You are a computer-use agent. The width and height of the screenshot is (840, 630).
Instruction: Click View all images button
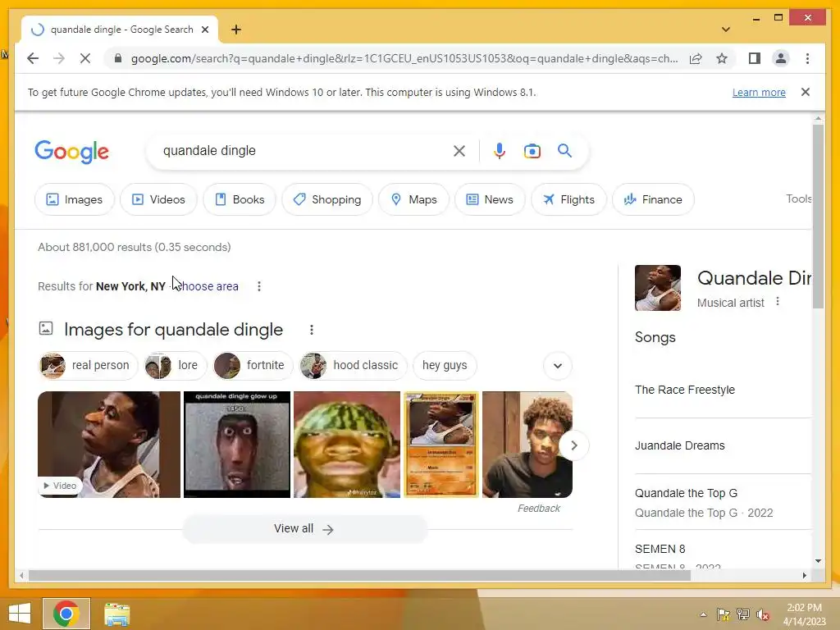pos(304,529)
